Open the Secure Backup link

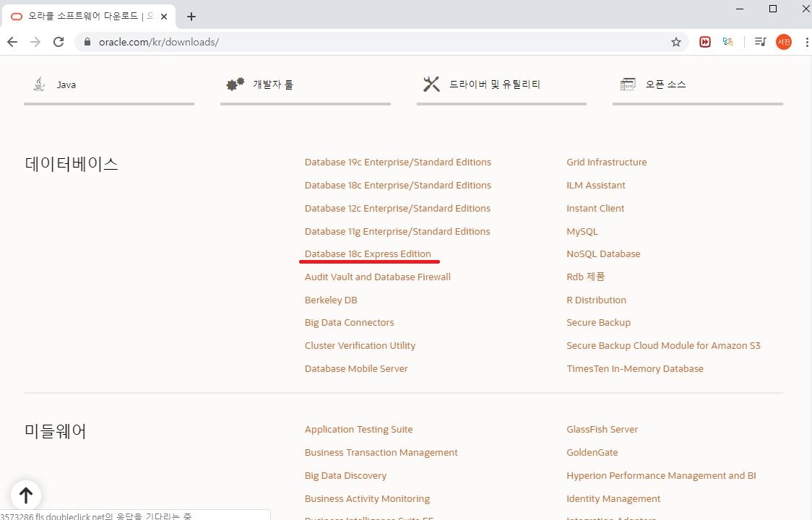598,323
